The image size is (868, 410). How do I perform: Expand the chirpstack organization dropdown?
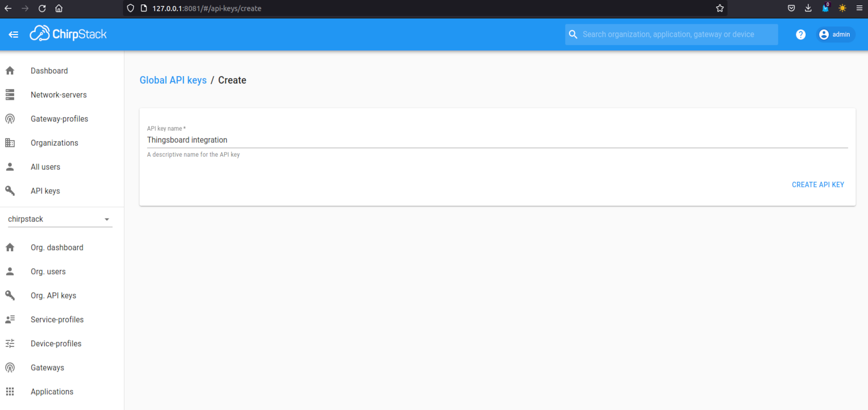[x=60, y=219]
